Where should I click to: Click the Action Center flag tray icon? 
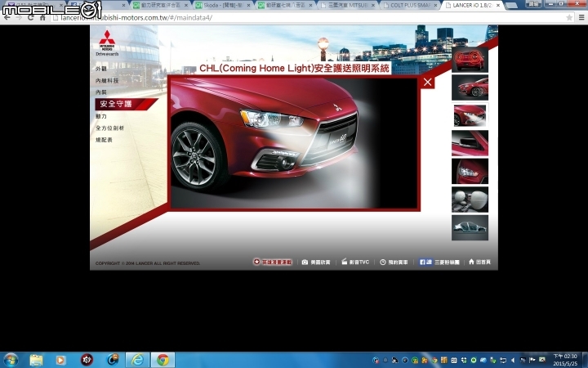pos(532,360)
